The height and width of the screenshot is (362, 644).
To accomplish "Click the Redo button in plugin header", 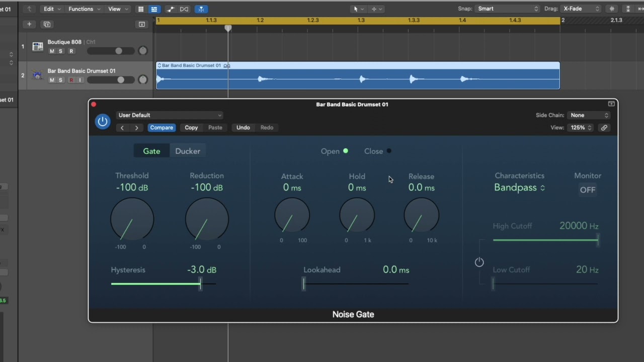I will click(x=267, y=128).
